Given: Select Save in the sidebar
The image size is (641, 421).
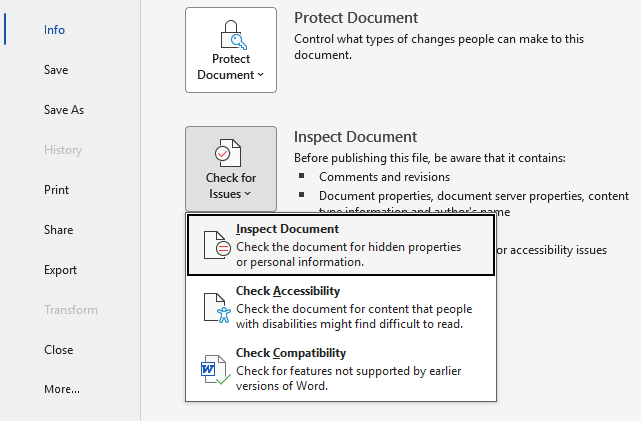Looking at the screenshot, I should coord(56,70).
